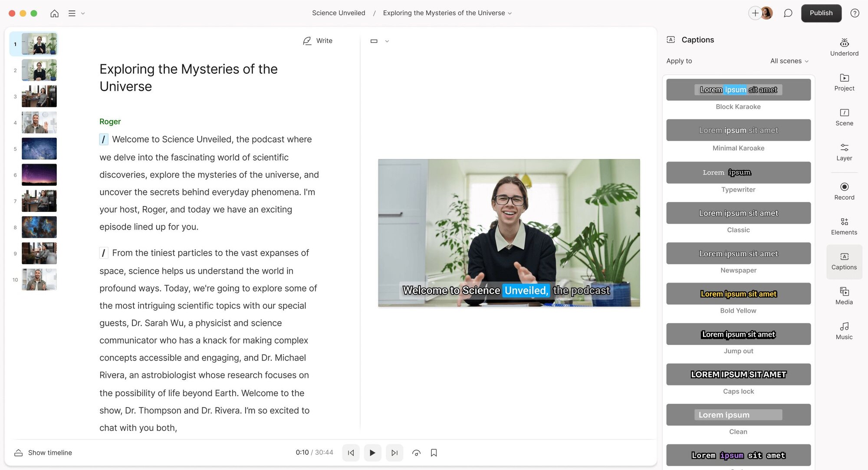Viewport: 868px width, 470px height.
Task: Open the hamburger menu
Action: point(72,13)
